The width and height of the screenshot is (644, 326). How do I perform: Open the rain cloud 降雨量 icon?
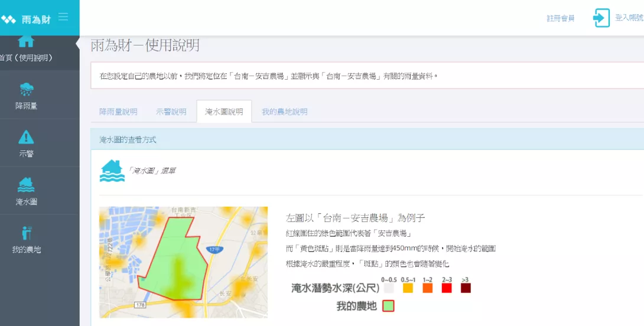(x=26, y=89)
